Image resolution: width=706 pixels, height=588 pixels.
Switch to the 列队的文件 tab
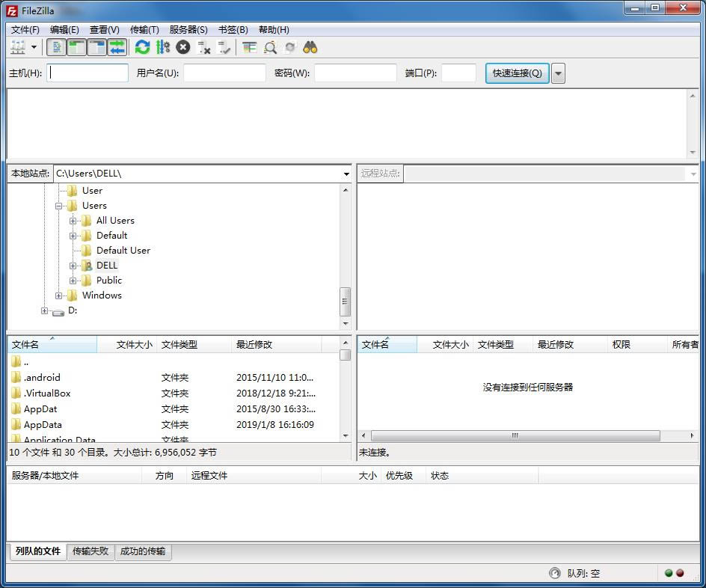(38, 551)
